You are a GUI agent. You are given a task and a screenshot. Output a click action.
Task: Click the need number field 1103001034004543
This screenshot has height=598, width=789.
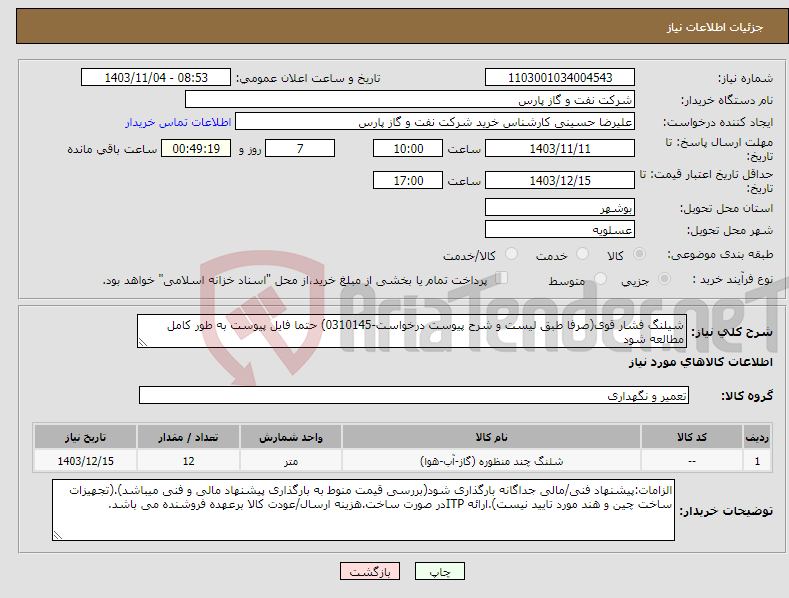(560, 78)
